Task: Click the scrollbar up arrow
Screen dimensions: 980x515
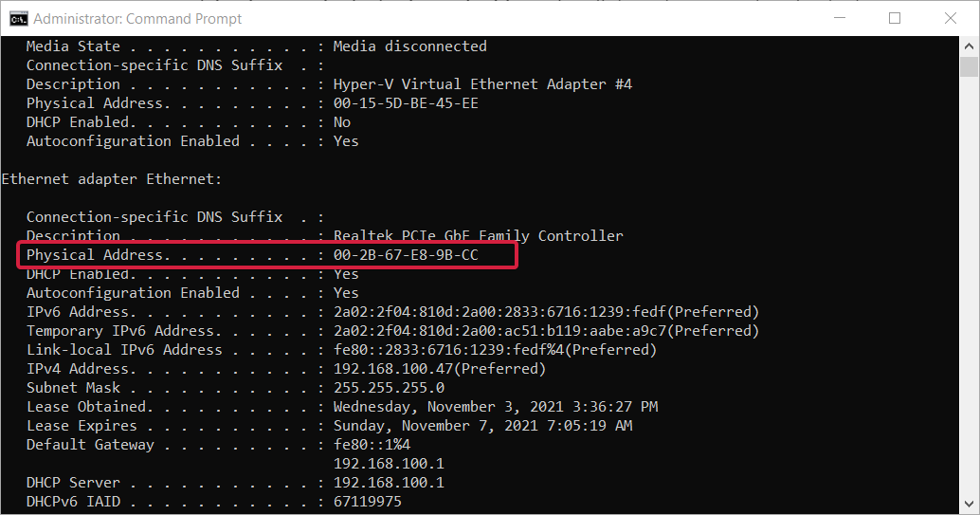Action: pos(969,46)
